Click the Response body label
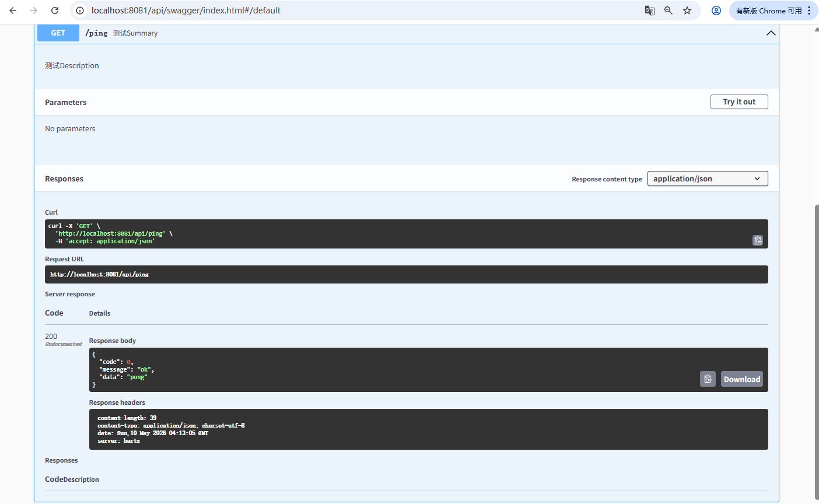 (113, 341)
